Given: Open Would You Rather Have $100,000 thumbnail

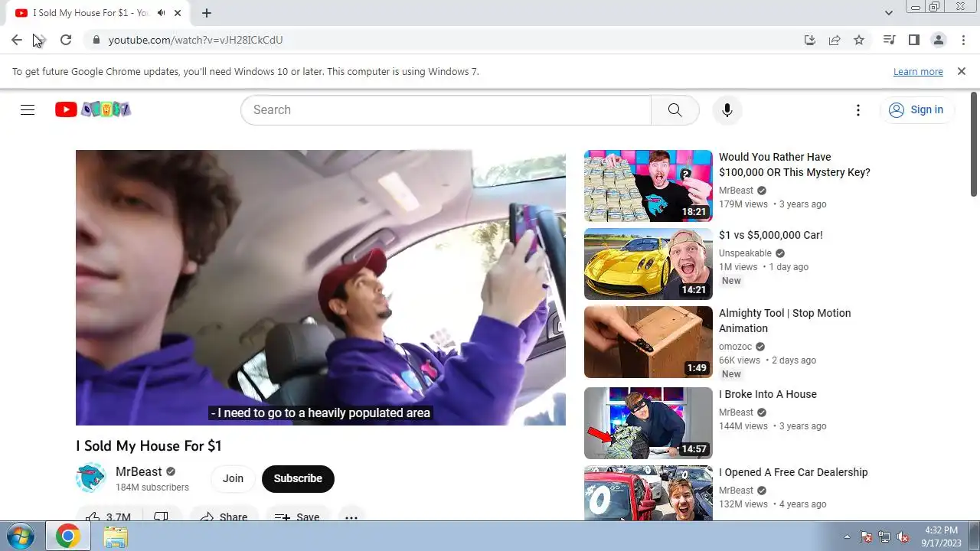Looking at the screenshot, I should pyautogui.click(x=648, y=186).
